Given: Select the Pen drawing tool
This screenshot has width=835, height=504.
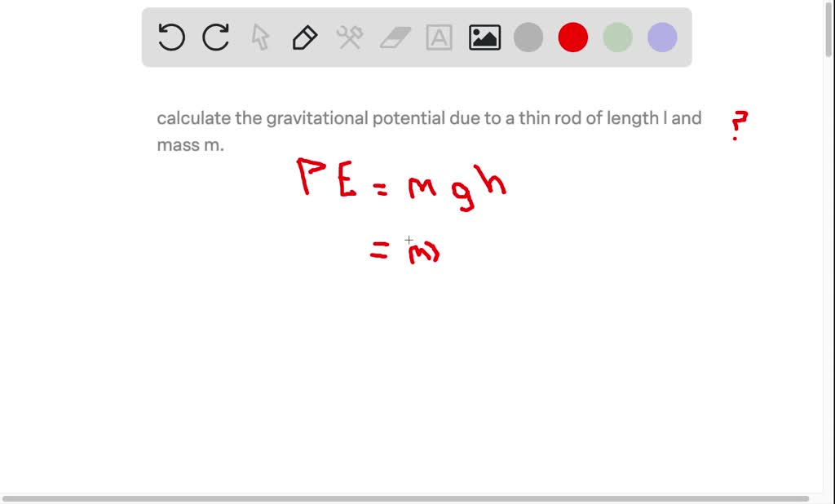Looking at the screenshot, I should (303, 37).
